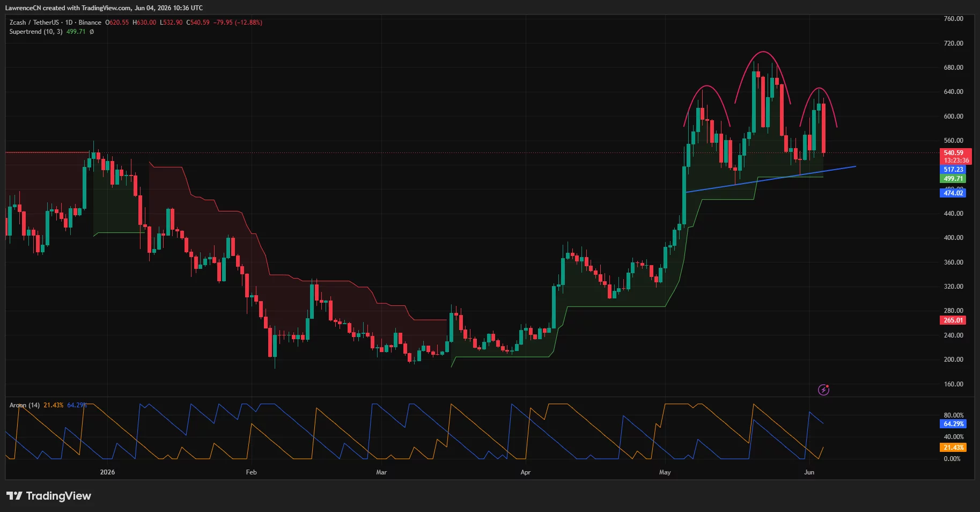Click the open value O620.55
Image resolution: width=980 pixels, height=512 pixels.
pyautogui.click(x=117, y=23)
